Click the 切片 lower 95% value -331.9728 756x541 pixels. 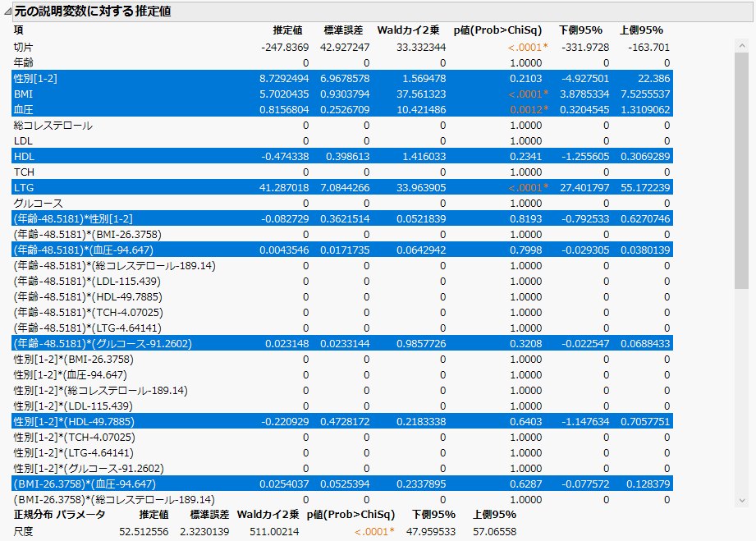[x=585, y=48]
